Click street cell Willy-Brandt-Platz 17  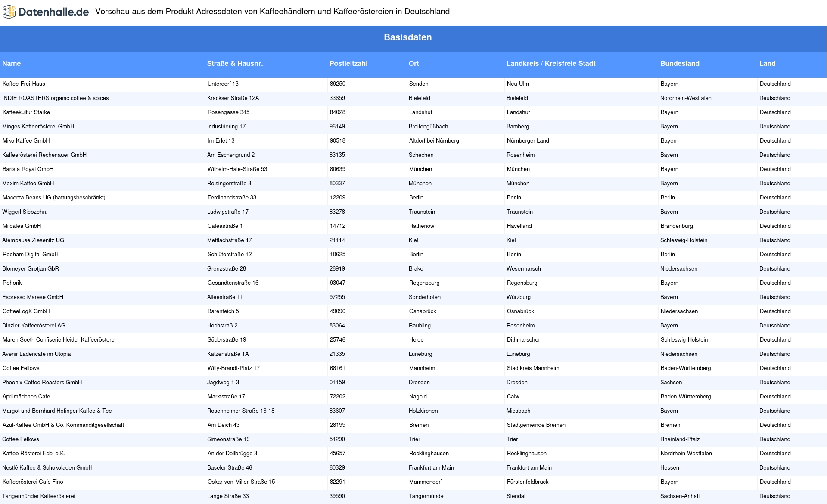point(233,368)
